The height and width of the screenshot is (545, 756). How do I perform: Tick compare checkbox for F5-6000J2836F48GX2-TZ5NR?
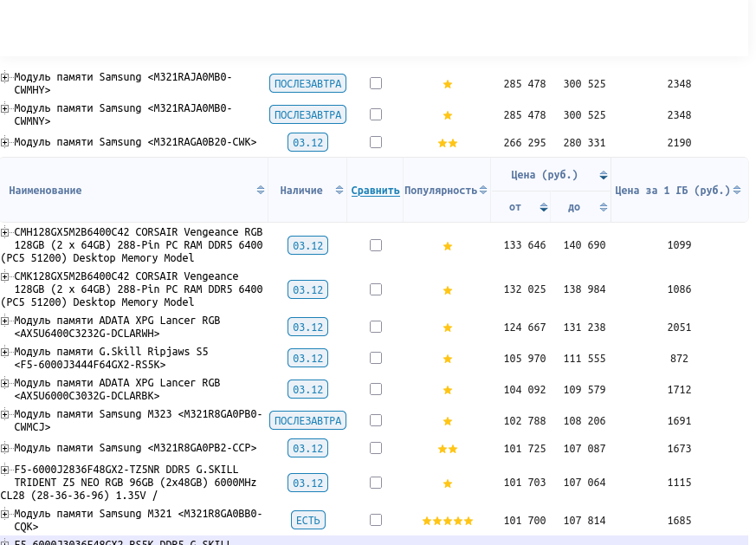[x=376, y=483]
